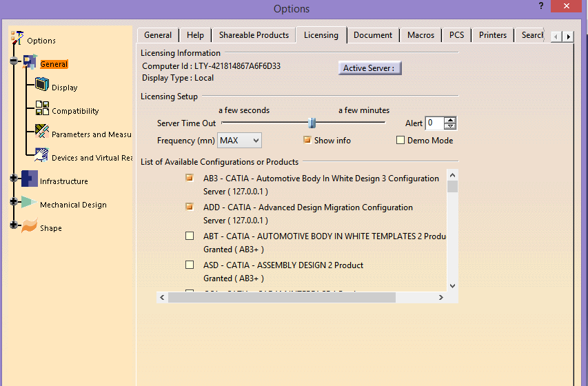Open the Search tab
Screen dimensions: 588x386
point(529,35)
